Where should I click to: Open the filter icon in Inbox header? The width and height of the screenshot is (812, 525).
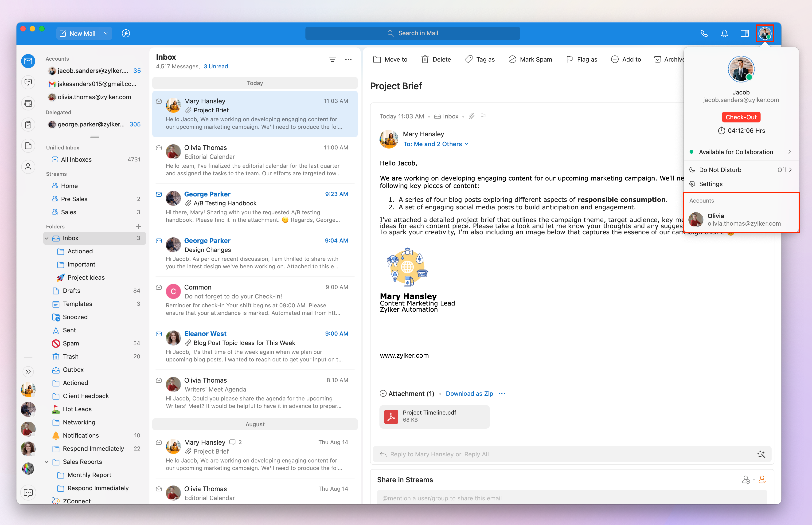point(332,60)
